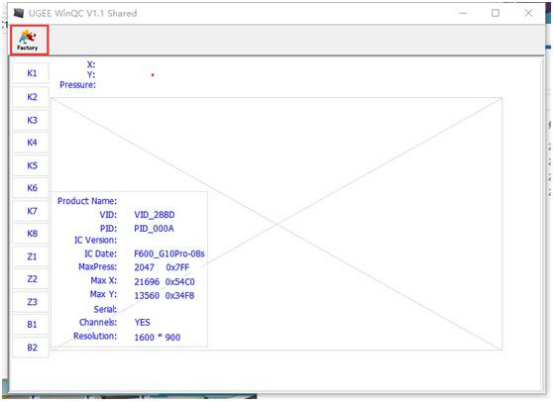Click the F600_G10Pro-08s IC Date value
Viewport: 554px width, 402px height.
(x=169, y=254)
